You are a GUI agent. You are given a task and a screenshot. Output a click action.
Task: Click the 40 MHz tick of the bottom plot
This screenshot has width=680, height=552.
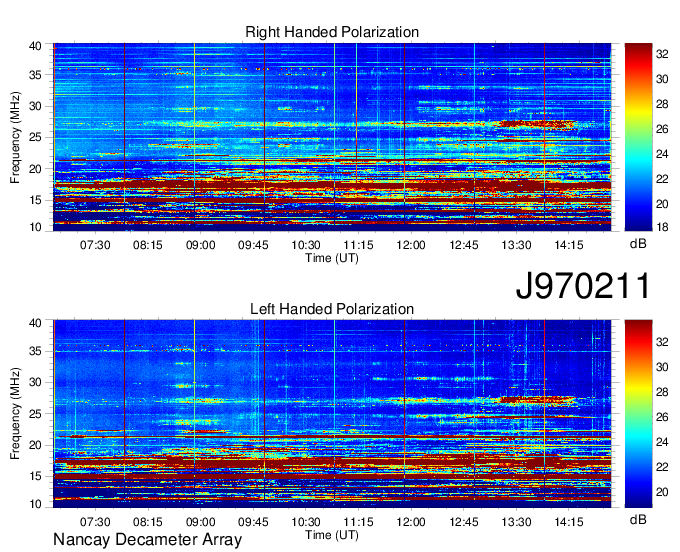35,323
